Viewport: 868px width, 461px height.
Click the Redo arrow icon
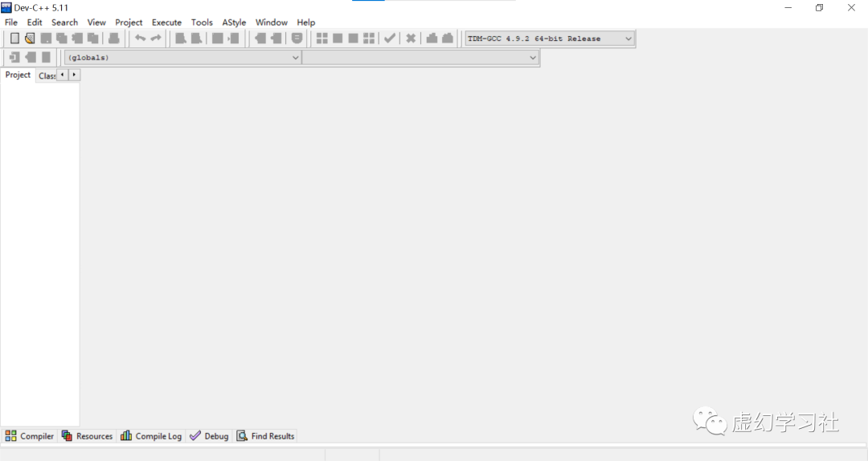point(156,39)
